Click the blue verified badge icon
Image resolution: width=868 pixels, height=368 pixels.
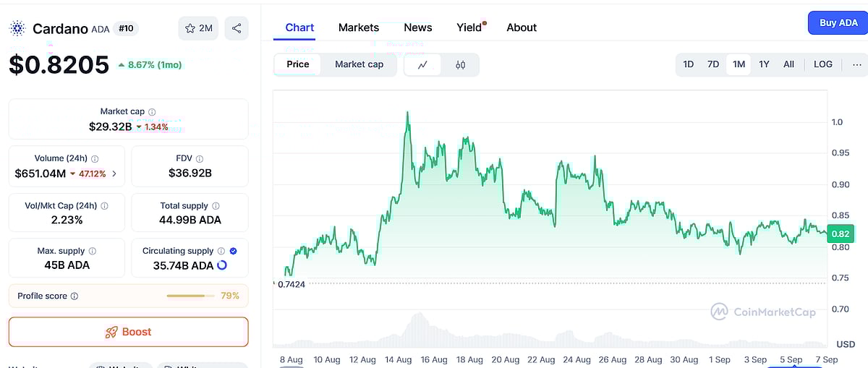click(233, 252)
